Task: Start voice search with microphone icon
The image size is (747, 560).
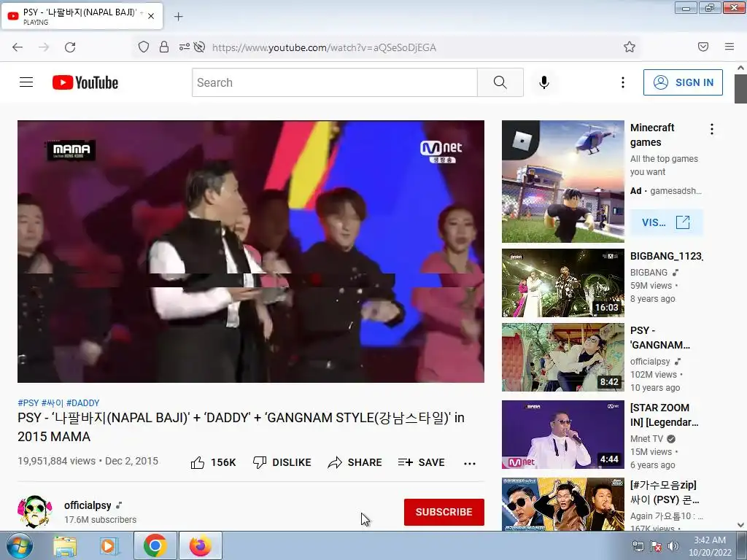Action: [x=544, y=82]
